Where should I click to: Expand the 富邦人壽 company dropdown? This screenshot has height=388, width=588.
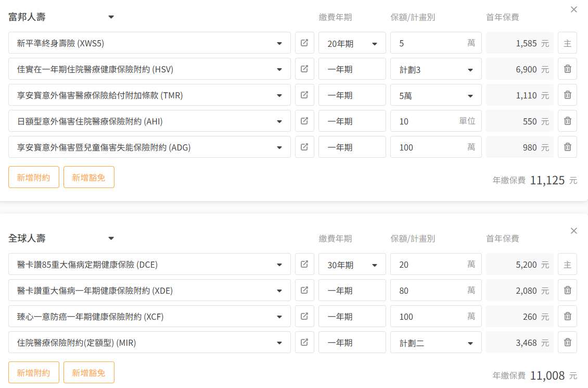point(111,17)
